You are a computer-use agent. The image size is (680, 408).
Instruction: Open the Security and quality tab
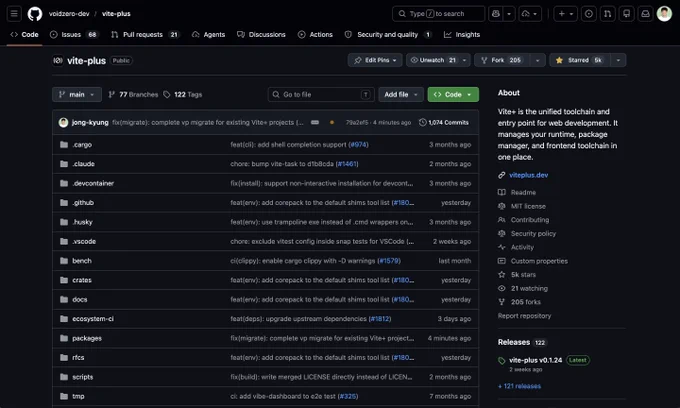pos(388,35)
